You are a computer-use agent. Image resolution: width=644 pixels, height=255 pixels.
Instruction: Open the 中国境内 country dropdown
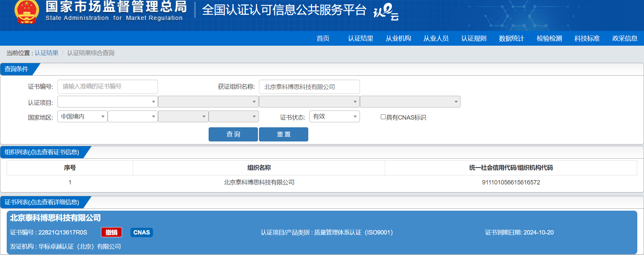click(x=82, y=117)
